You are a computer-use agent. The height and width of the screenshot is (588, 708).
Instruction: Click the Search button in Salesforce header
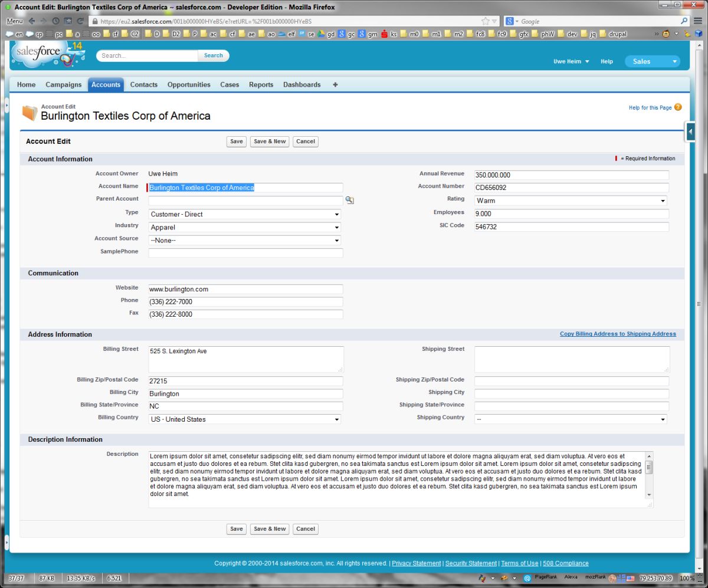click(x=214, y=55)
